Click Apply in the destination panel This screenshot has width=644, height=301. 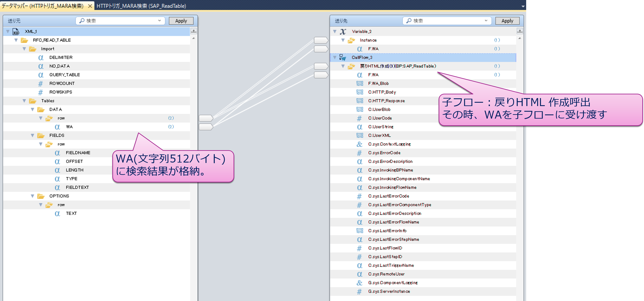click(507, 21)
